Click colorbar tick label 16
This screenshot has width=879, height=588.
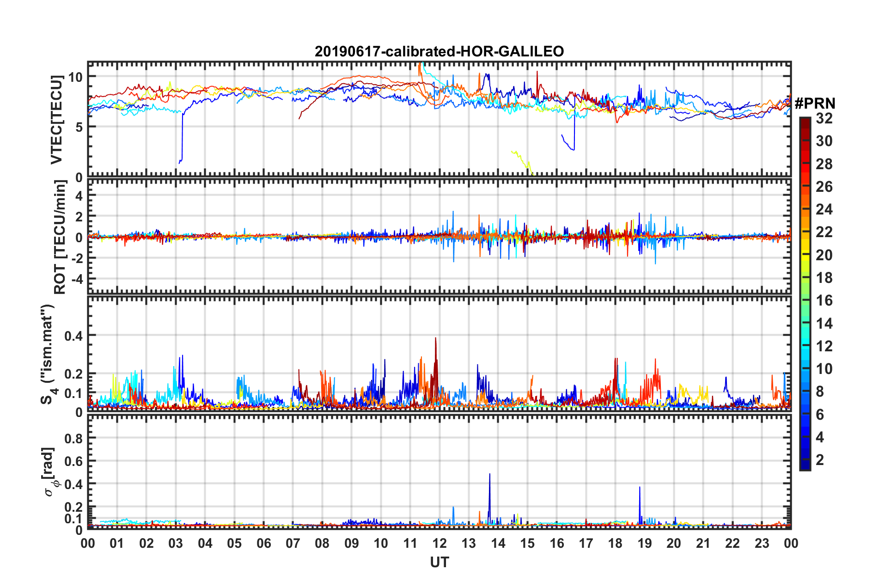[x=824, y=300]
